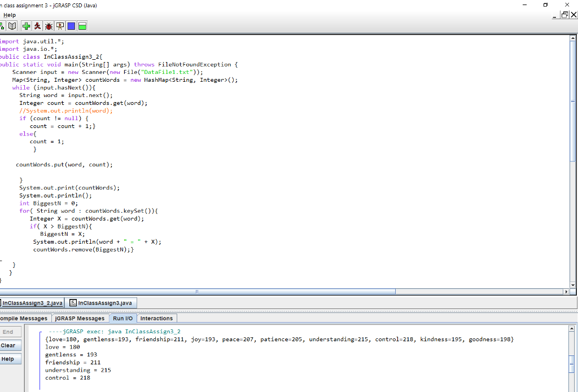The image size is (578, 392).
Task: Click the "gentlenss = 193" output line
Action: click(71, 355)
